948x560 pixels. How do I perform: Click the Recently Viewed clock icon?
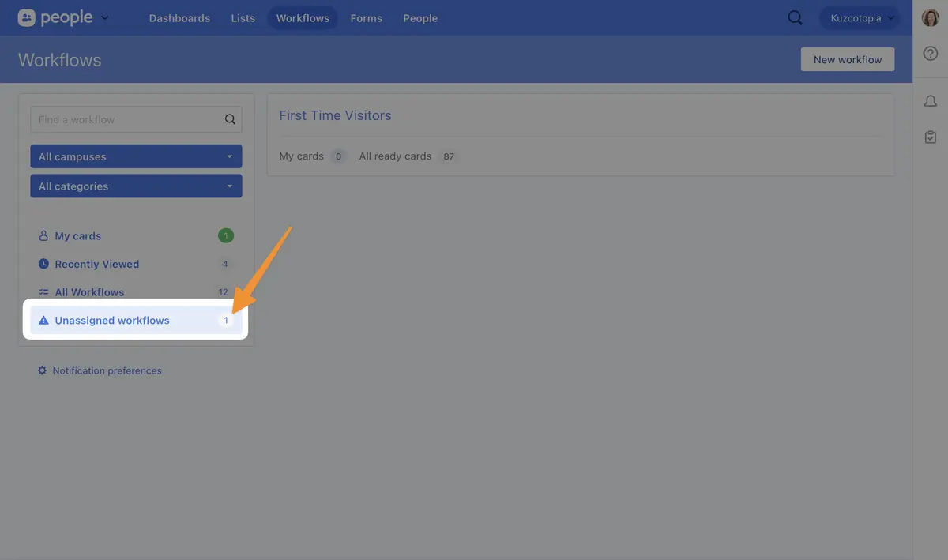pos(43,264)
